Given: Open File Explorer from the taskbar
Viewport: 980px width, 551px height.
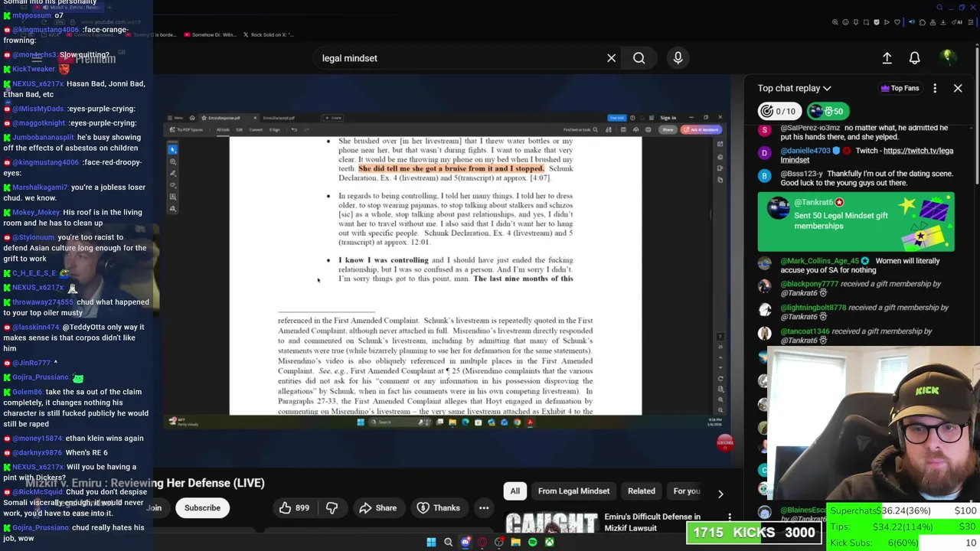Looking at the screenshot, I should (515, 542).
